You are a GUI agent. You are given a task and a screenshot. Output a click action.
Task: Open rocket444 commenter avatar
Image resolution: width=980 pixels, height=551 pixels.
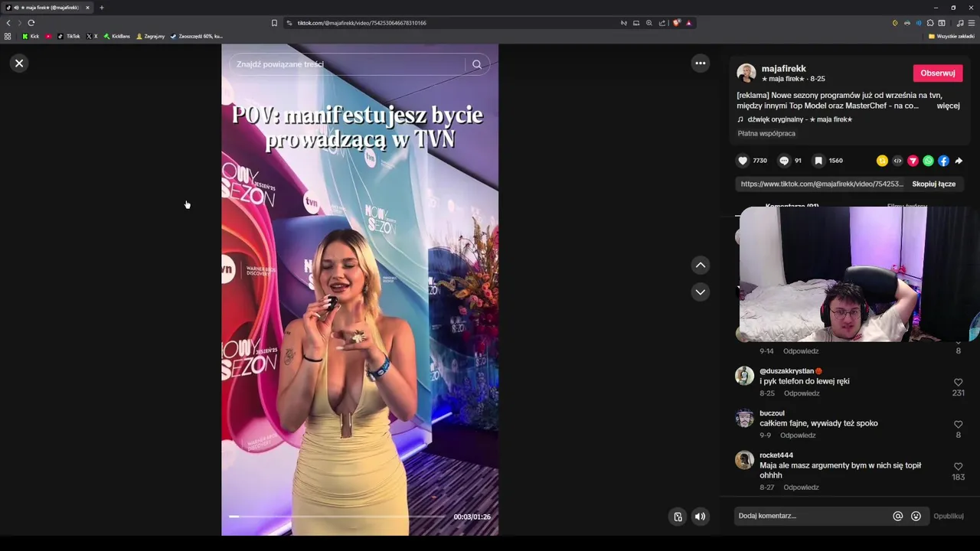745,460
